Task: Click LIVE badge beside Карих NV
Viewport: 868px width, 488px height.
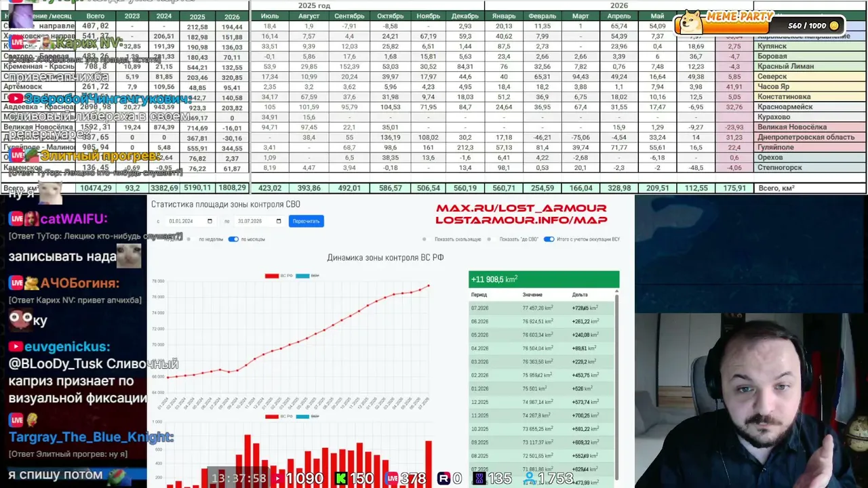Action: [17, 43]
